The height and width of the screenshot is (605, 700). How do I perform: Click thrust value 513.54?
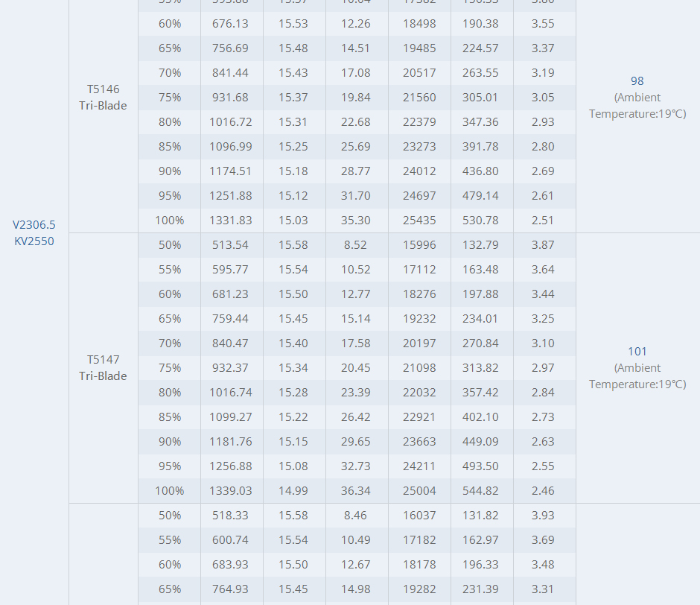[x=230, y=245]
